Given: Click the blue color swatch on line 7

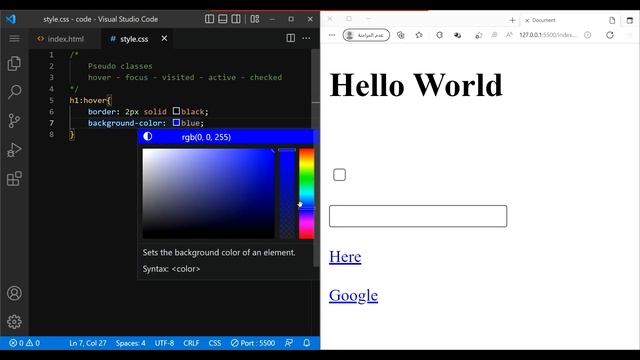Looking at the screenshot, I should click(176, 122).
